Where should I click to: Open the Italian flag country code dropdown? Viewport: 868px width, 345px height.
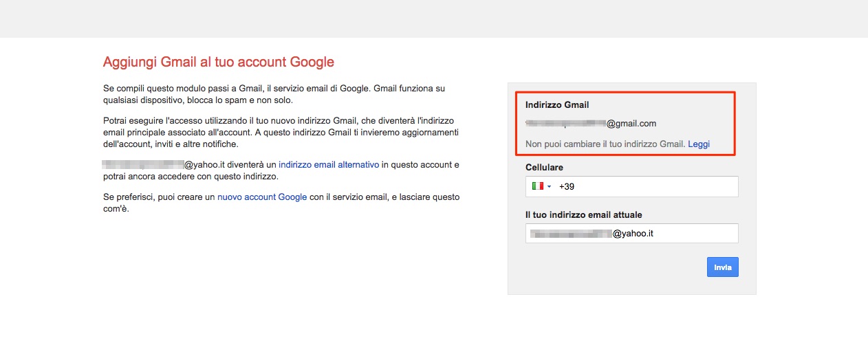coord(541,186)
